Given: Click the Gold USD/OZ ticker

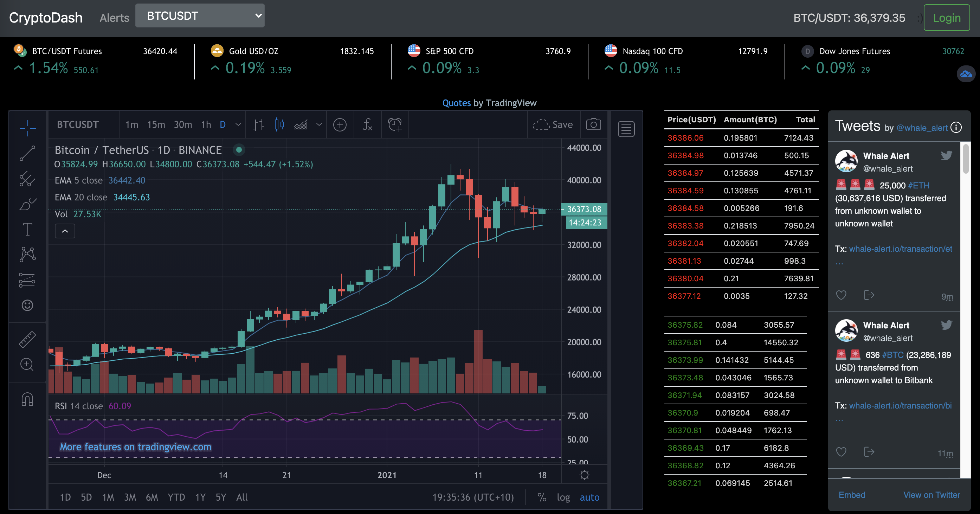Looking at the screenshot, I should [x=292, y=60].
